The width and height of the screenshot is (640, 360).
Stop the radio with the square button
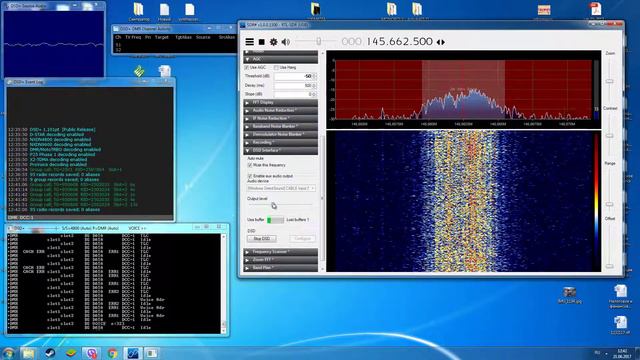(x=262, y=42)
